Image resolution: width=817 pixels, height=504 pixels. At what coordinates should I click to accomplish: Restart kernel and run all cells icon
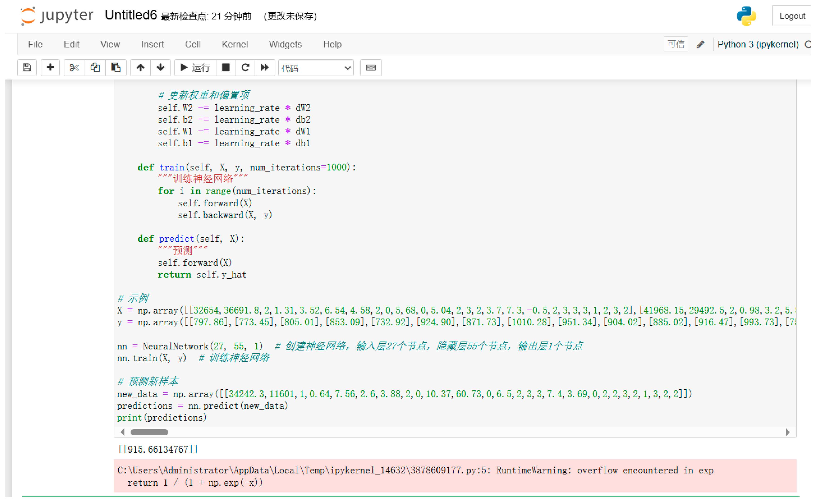[265, 68]
